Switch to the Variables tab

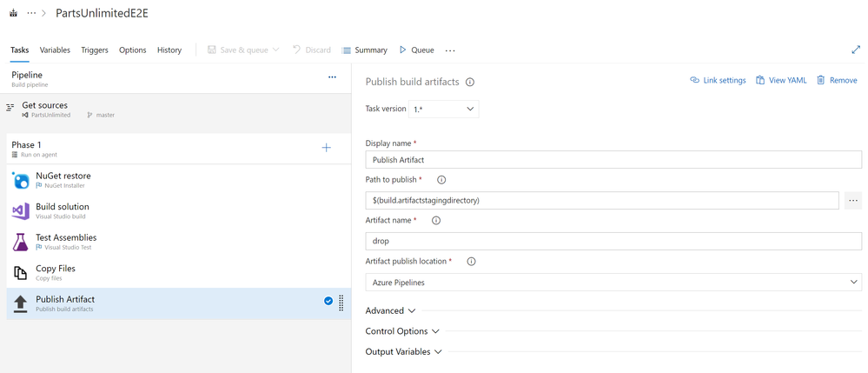(x=55, y=50)
